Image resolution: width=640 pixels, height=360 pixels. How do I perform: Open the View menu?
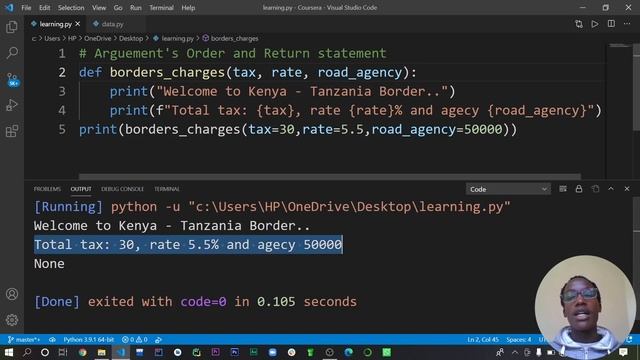[x=99, y=8]
